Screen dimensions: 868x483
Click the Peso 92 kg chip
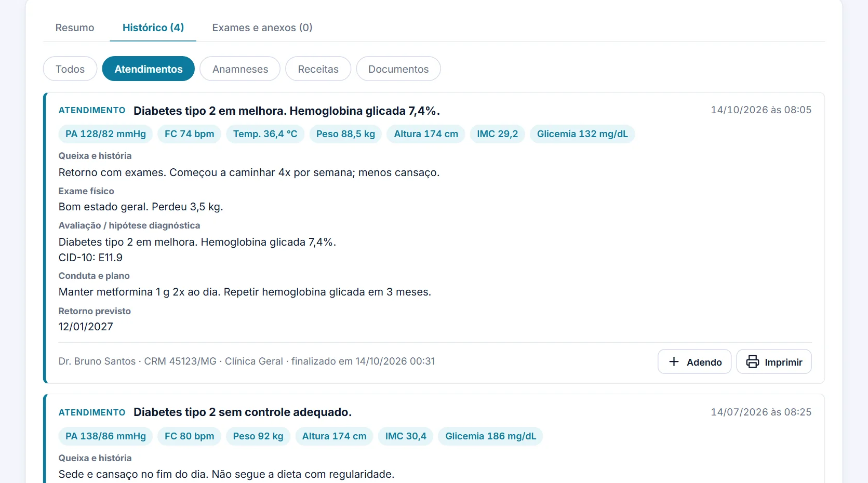[258, 436]
